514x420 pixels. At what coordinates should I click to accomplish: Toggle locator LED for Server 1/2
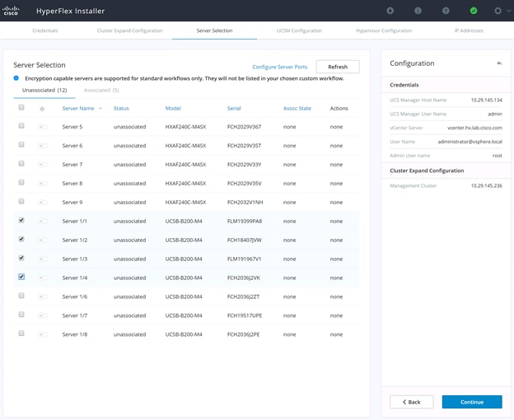tap(43, 240)
